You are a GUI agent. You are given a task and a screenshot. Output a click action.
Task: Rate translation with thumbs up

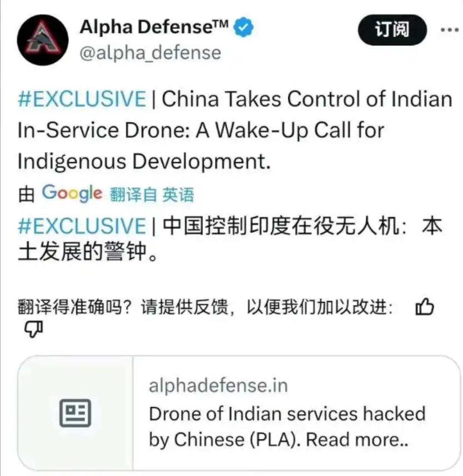tap(425, 307)
